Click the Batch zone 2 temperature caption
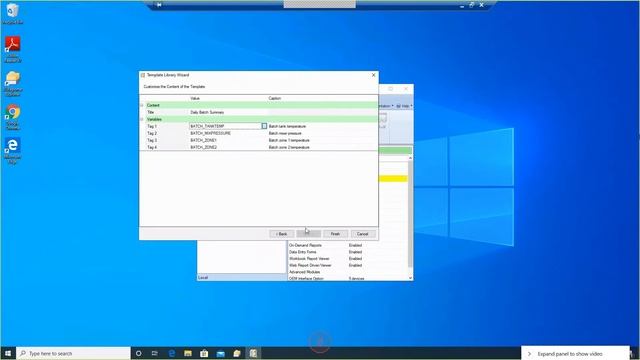640x360 pixels. point(289,147)
